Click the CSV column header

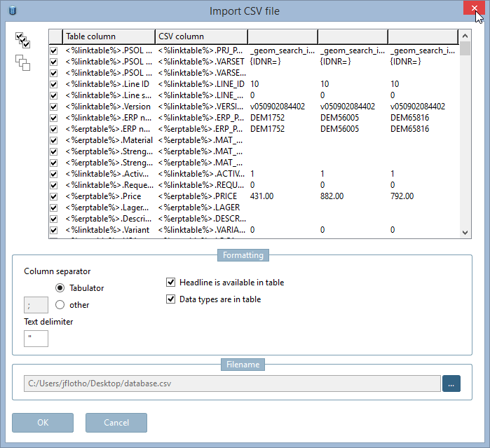[x=201, y=36]
